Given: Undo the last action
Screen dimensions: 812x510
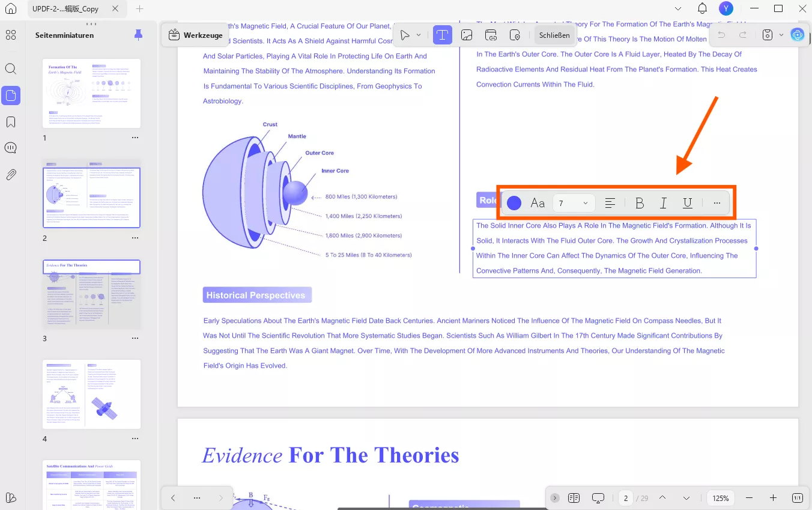Looking at the screenshot, I should [x=722, y=35].
